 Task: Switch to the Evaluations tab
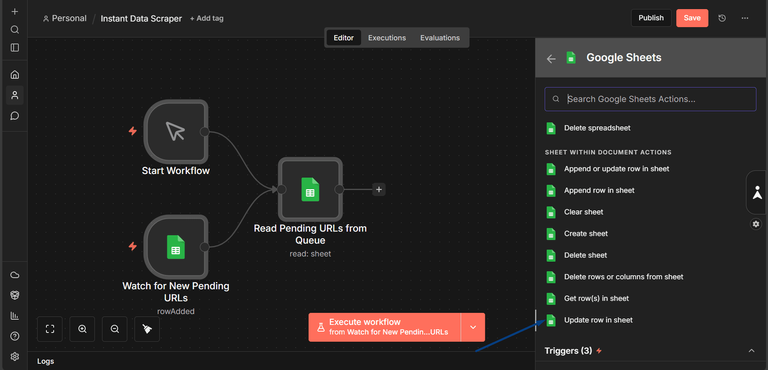[440, 38]
